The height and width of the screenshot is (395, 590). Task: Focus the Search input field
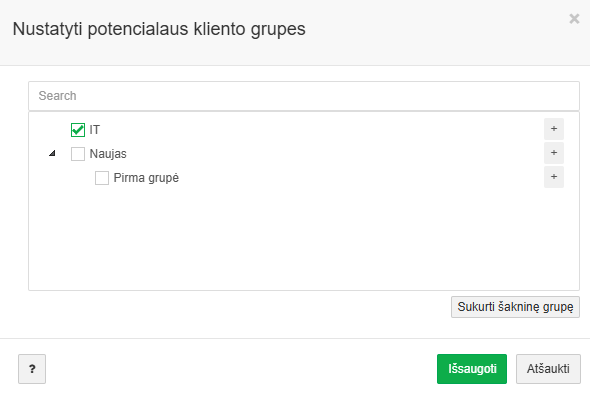[304, 96]
